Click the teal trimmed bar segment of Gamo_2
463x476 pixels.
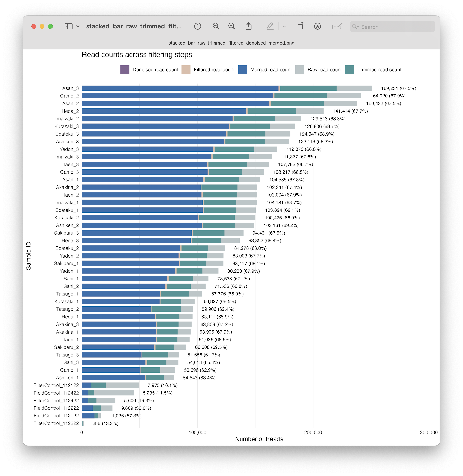coord(300,96)
